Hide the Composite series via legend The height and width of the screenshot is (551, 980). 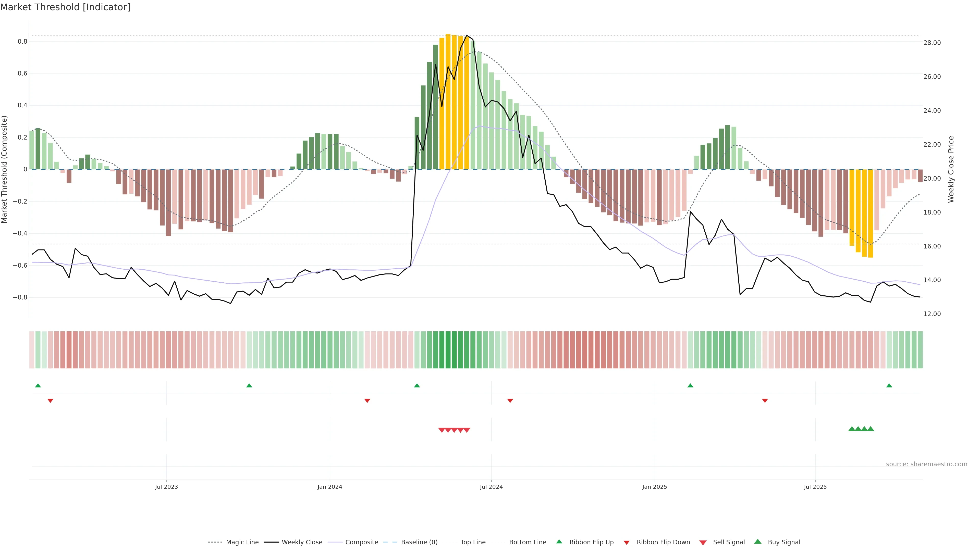[x=361, y=542]
